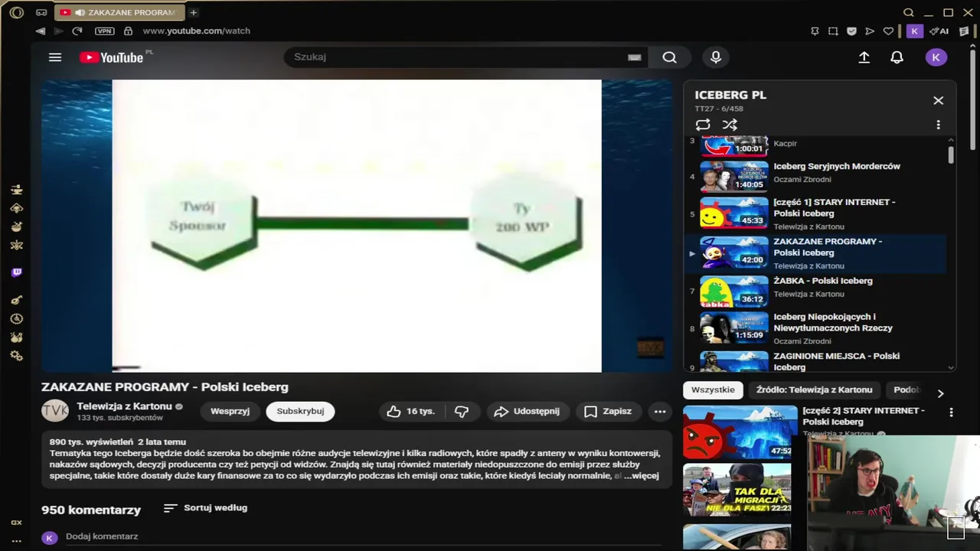Open the sidebar three-dot more menu
This screenshot has height=551, width=980.
pos(16,541)
